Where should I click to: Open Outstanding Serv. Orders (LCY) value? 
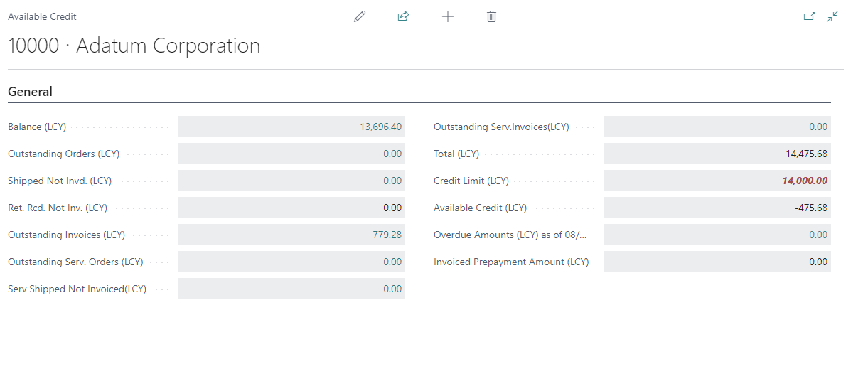(x=392, y=262)
